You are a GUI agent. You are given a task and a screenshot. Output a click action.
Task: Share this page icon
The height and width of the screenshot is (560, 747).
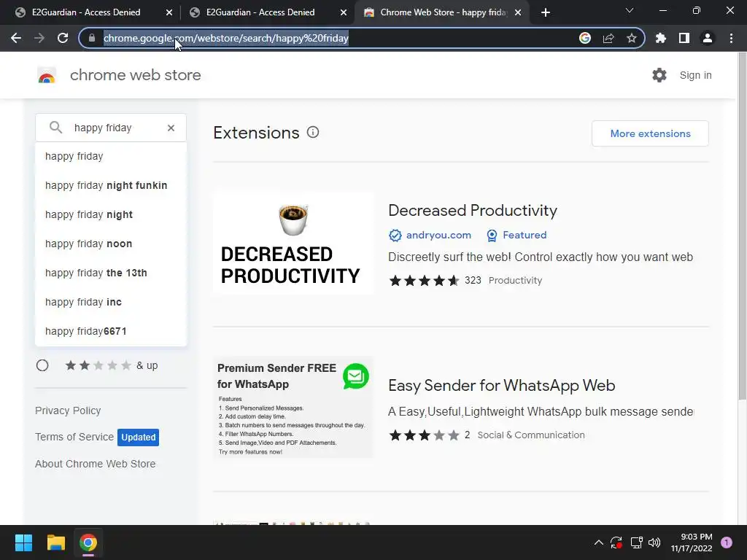608,38
